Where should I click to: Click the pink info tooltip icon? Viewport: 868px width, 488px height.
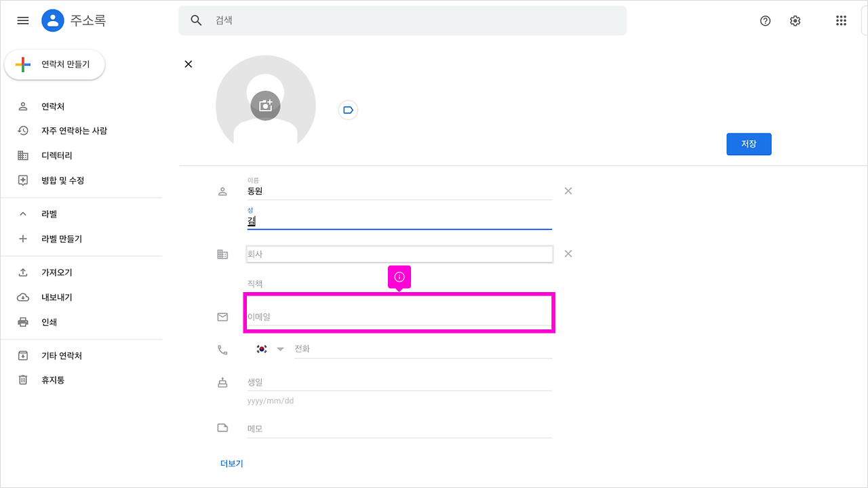click(399, 277)
